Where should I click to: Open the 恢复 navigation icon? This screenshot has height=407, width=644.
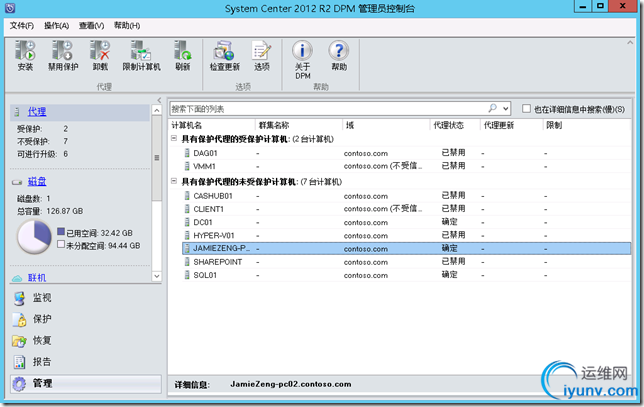click(x=19, y=341)
